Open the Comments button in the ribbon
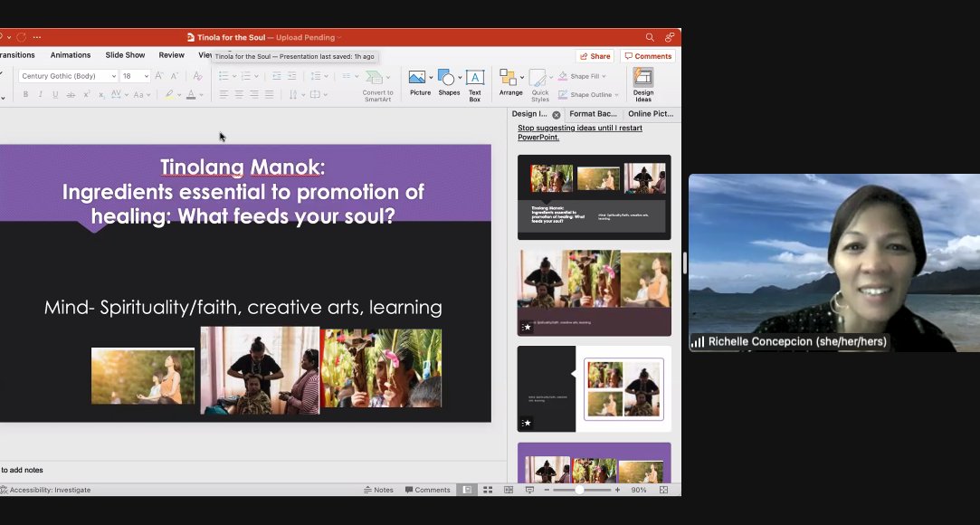Screen dimensions: 980x525 pyautogui.click(x=648, y=56)
